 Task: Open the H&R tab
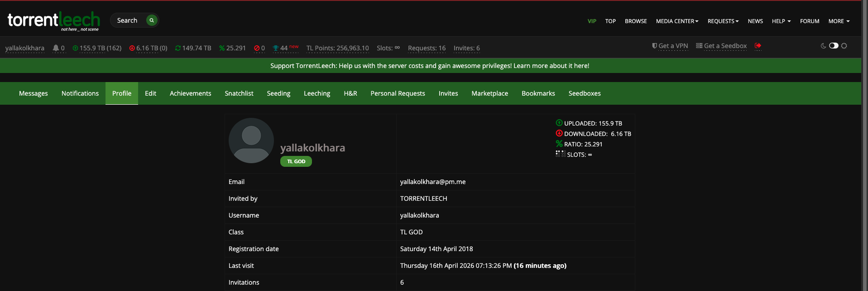tap(350, 93)
